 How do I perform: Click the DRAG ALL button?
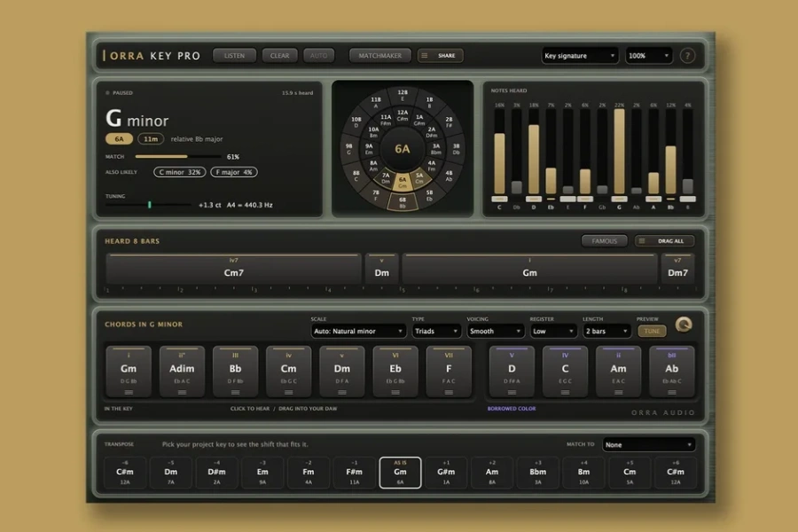[x=664, y=241]
